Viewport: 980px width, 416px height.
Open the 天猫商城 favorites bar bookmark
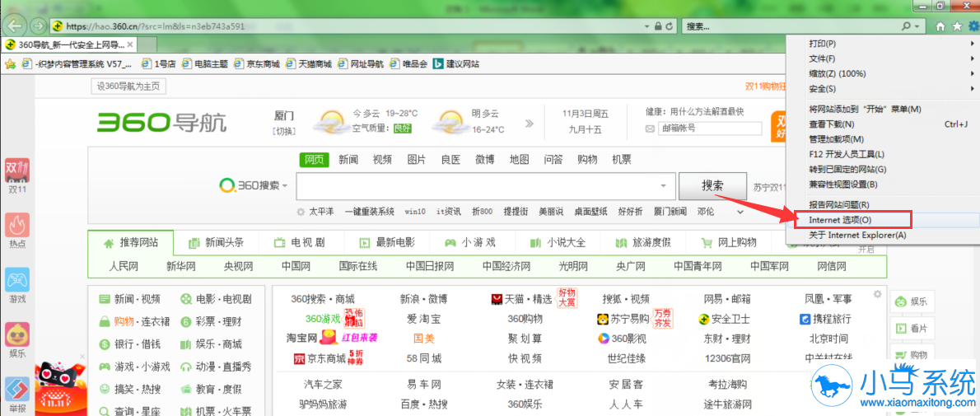click(x=309, y=63)
